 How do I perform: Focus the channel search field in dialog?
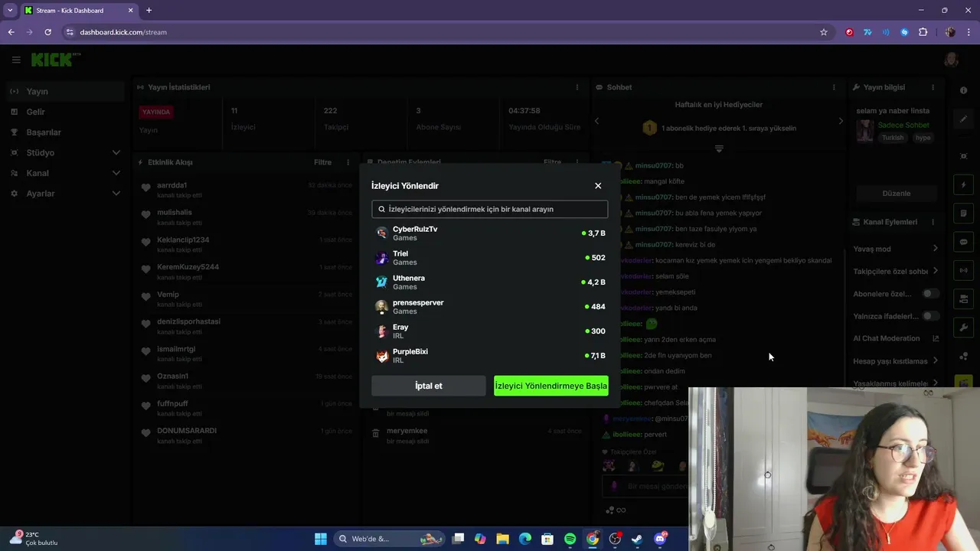click(490, 209)
